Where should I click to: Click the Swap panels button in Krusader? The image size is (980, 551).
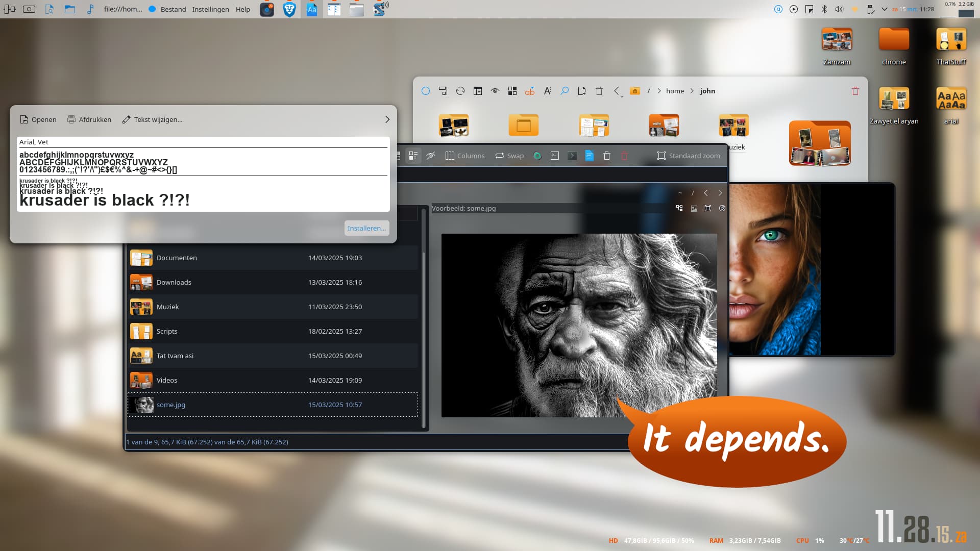(x=509, y=156)
